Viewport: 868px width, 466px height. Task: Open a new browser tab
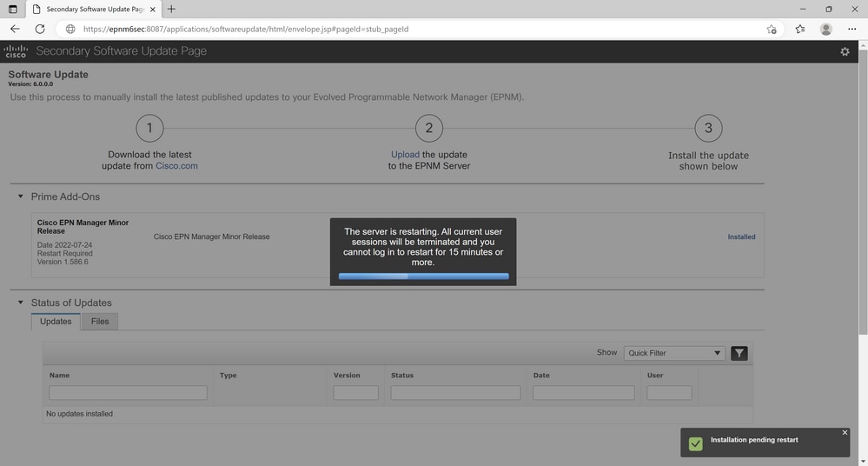(172, 9)
